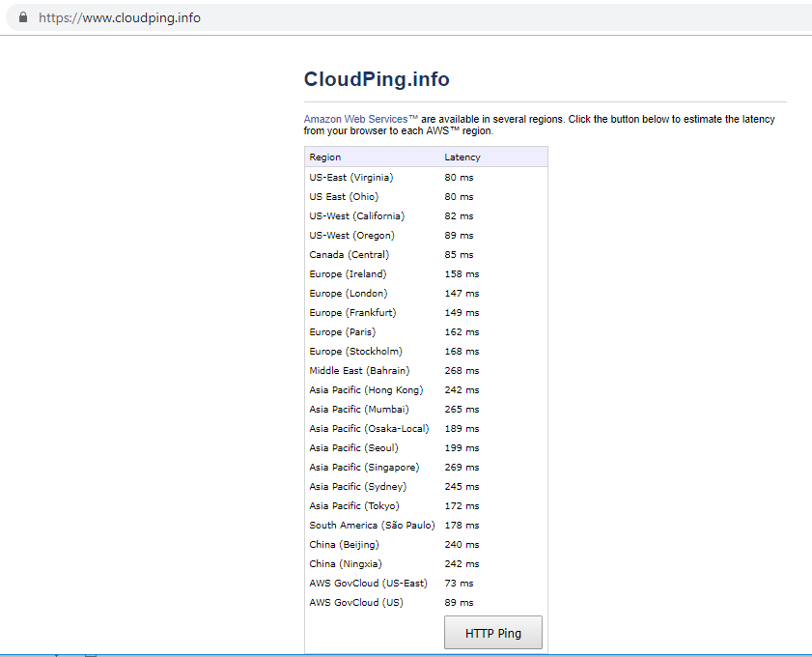
Task: Click the 245 ms latency for Sydney
Action: 462,487
